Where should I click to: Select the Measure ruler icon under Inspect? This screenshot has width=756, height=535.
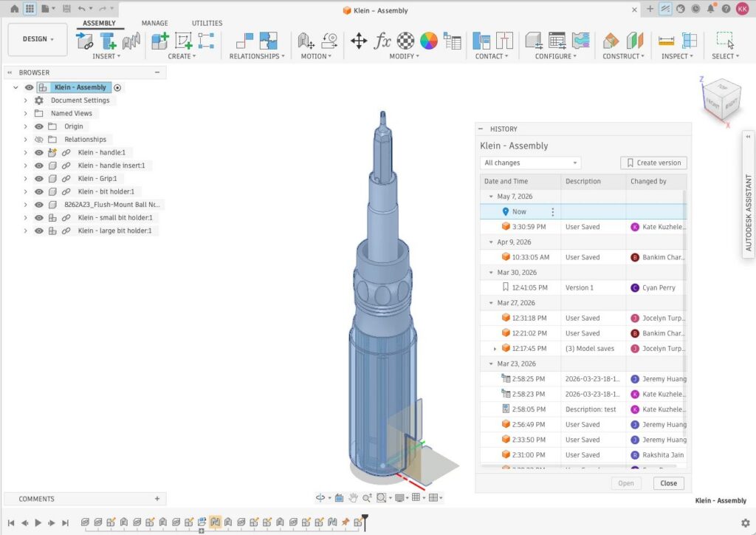click(x=666, y=41)
